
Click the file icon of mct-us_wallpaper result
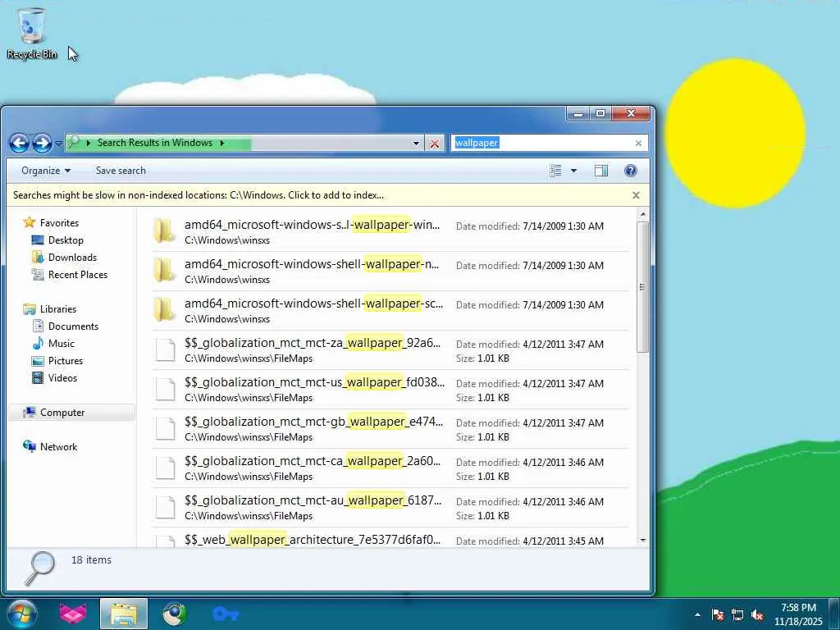(x=165, y=389)
